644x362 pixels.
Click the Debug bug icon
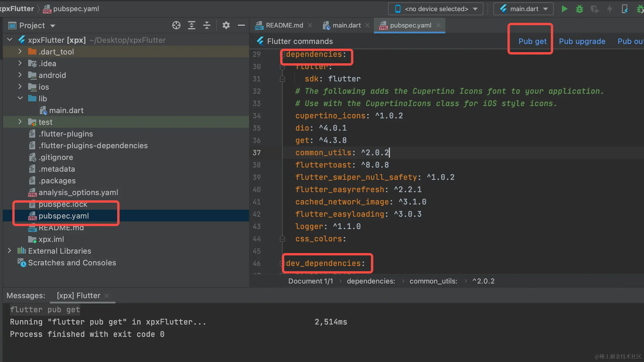(x=579, y=9)
